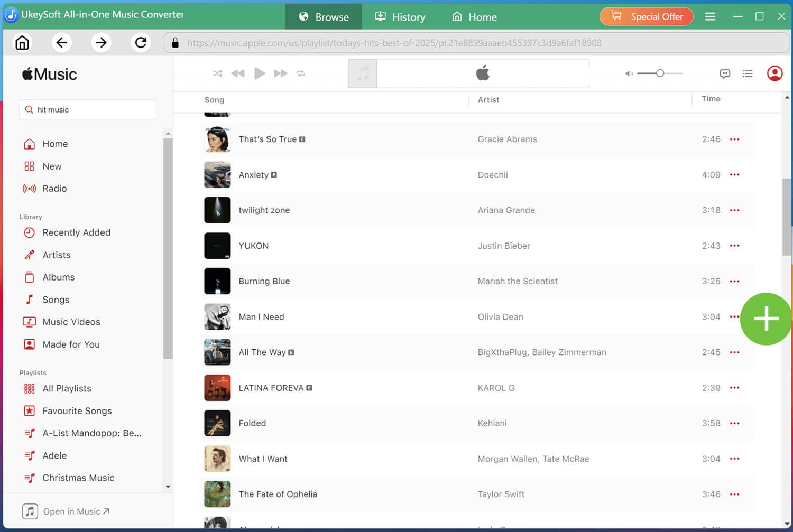The width and height of the screenshot is (793, 532).
Task: Open the hamburger menu in title bar
Action: [x=710, y=16]
